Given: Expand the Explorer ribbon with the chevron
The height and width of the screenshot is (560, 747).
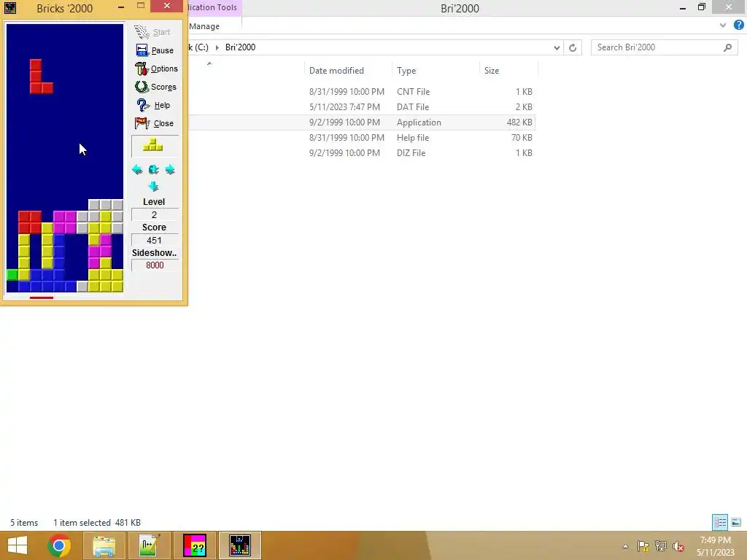Looking at the screenshot, I should point(723,26).
